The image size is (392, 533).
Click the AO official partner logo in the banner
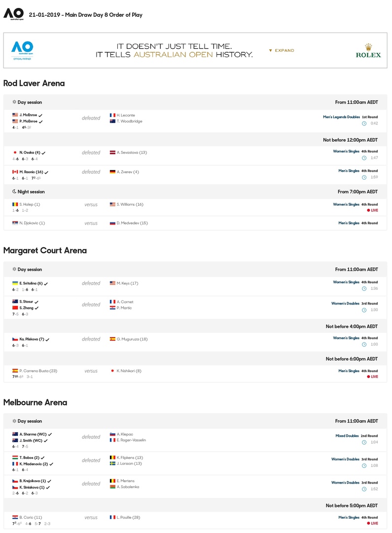22,50
